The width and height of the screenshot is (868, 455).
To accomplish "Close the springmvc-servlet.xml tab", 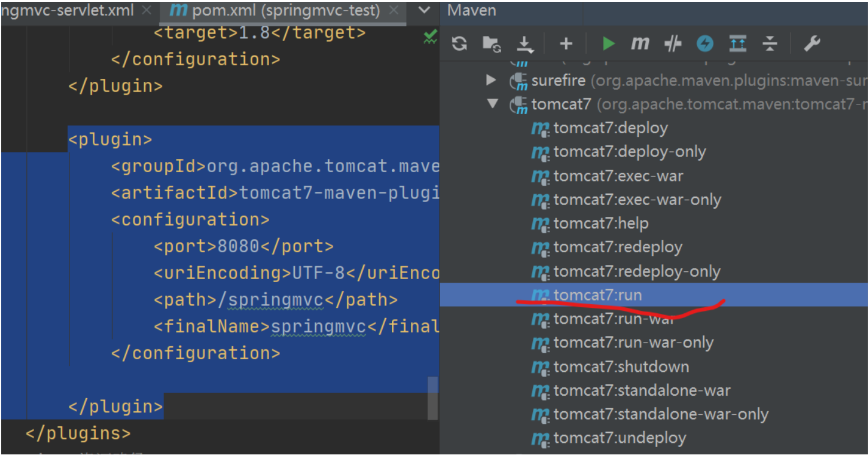I will coord(146,10).
